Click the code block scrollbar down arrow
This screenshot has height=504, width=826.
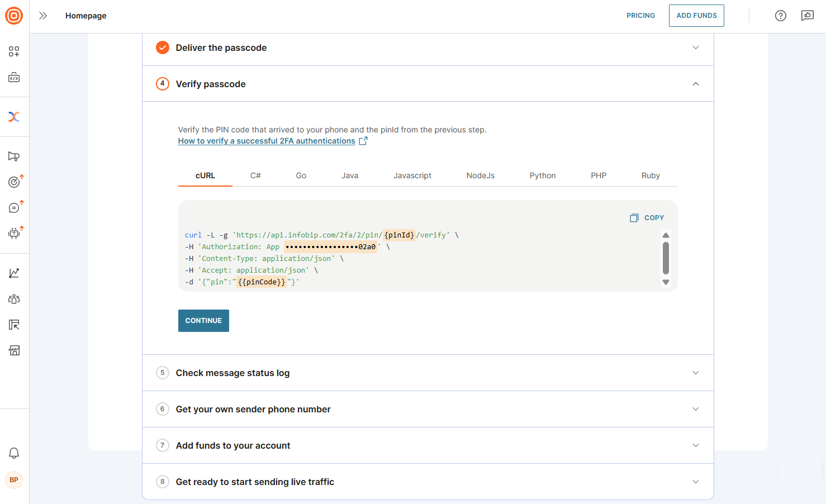pos(666,282)
